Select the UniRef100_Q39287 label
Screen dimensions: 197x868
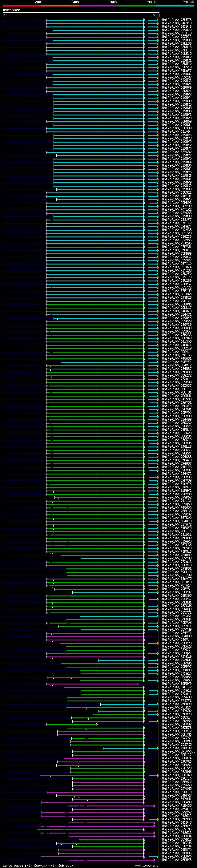[x=177, y=78]
